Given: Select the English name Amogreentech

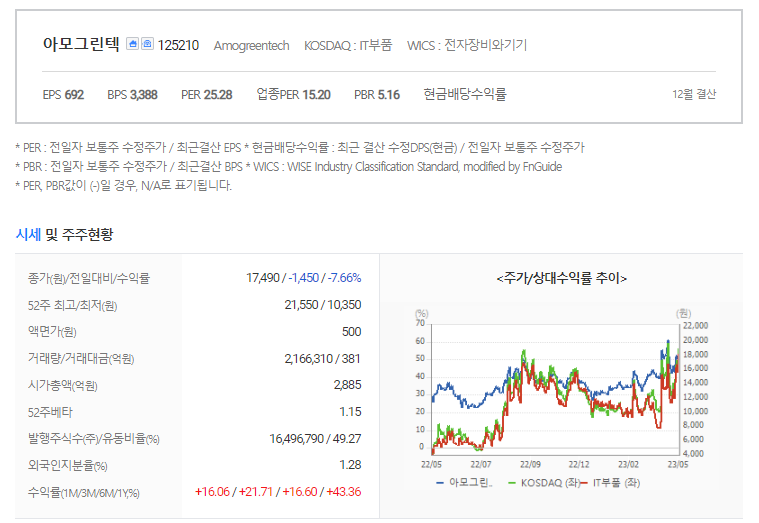Looking at the screenshot, I should coord(251,46).
